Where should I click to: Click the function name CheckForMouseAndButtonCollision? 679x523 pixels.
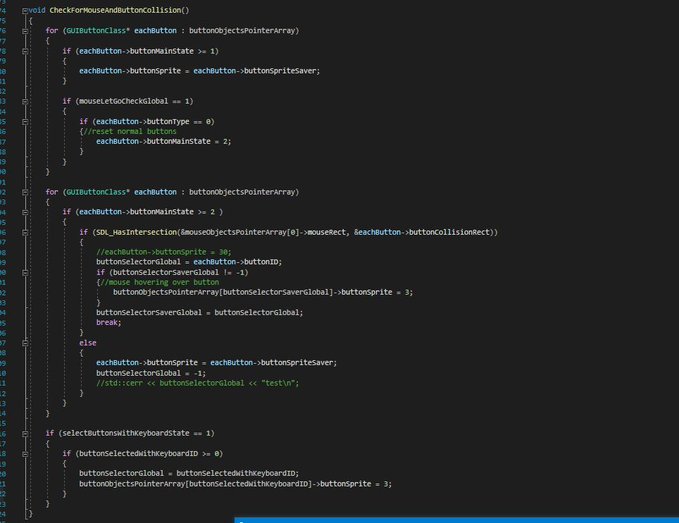[x=115, y=10]
